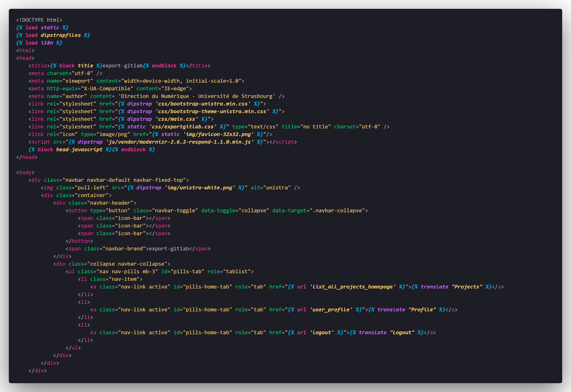Image resolution: width=571 pixels, height=392 pixels.
Task: Click the 'translate "Projects"' template tag
Action: (x=452, y=286)
